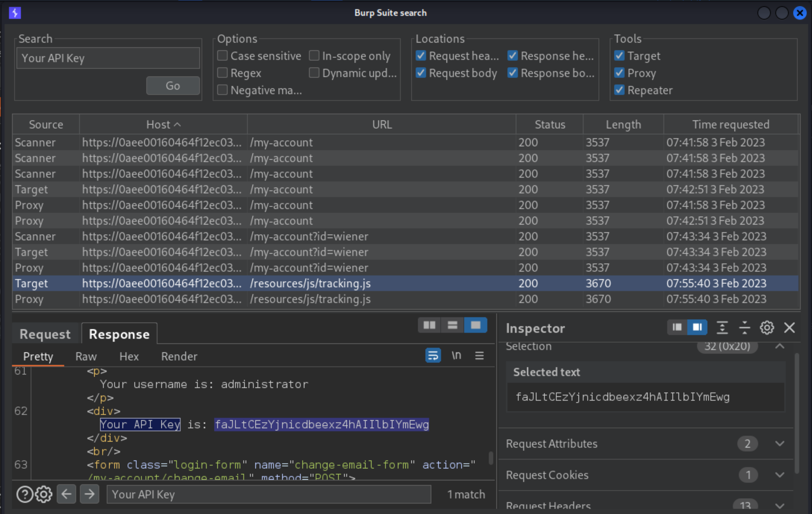The width and height of the screenshot is (812, 514).
Task: Open search settings gear at bottom
Action: 44,495
